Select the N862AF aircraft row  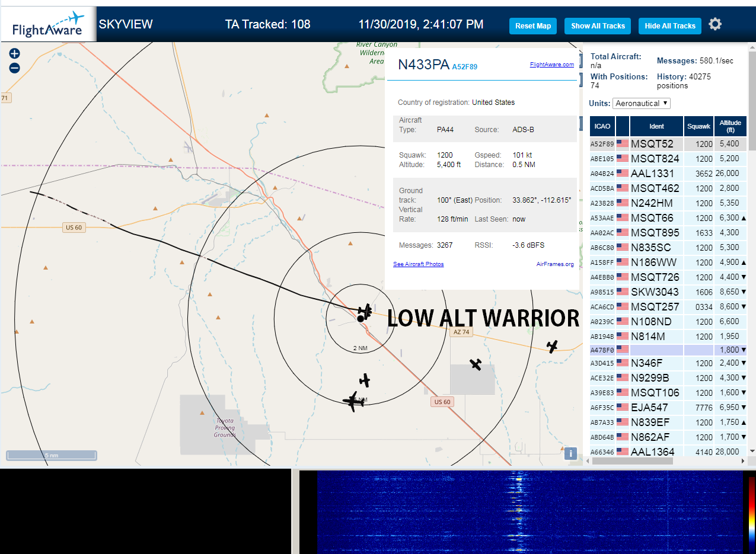(x=668, y=437)
